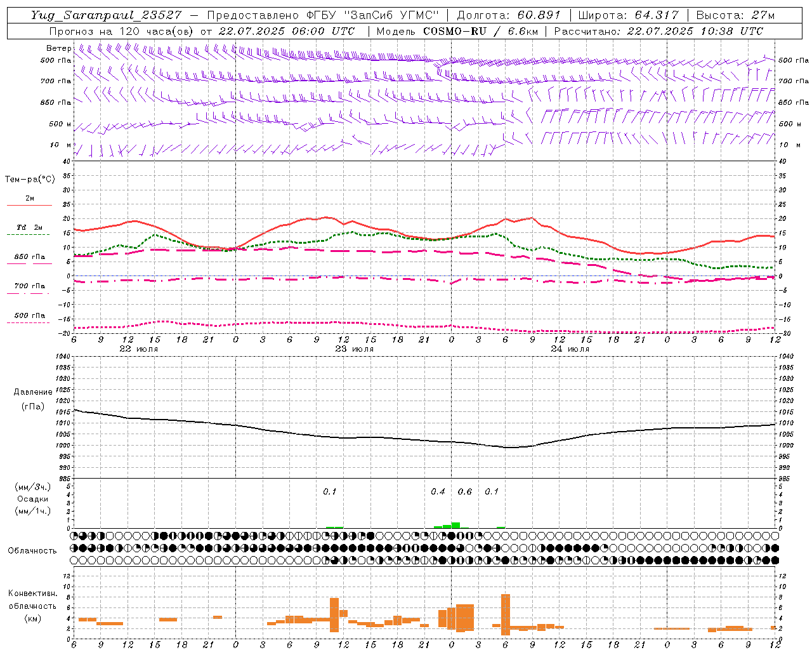Screen dimensions: 812x650
Task: Click the forecast start time 22.07.2025 06:00 UTC
Action: pyautogui.click(x=286, y=31)
